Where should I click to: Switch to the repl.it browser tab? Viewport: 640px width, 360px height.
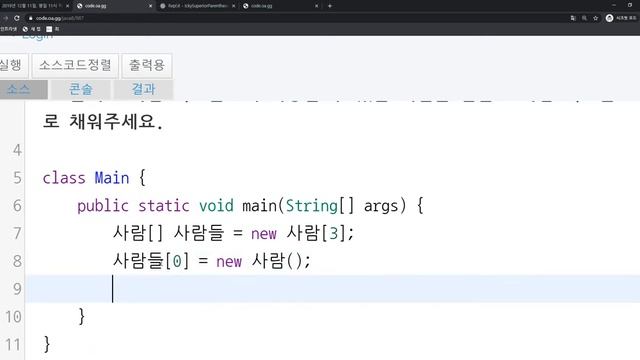pos(197,6)
